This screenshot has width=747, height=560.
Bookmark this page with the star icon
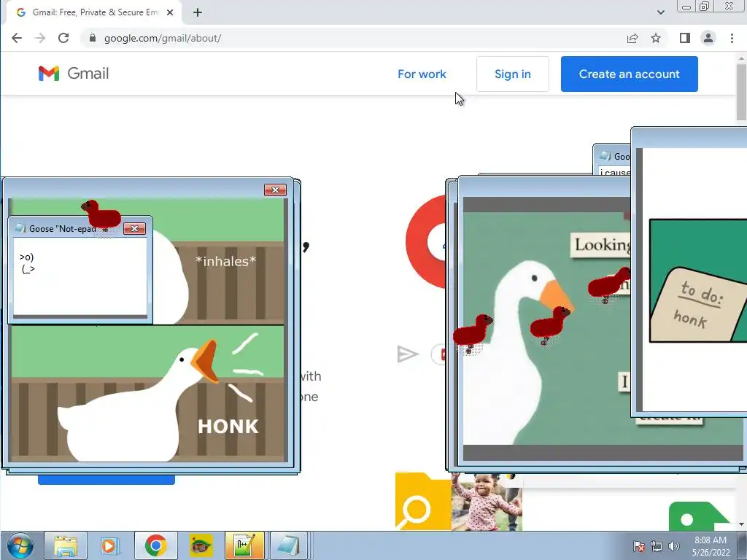coord(656,38)
